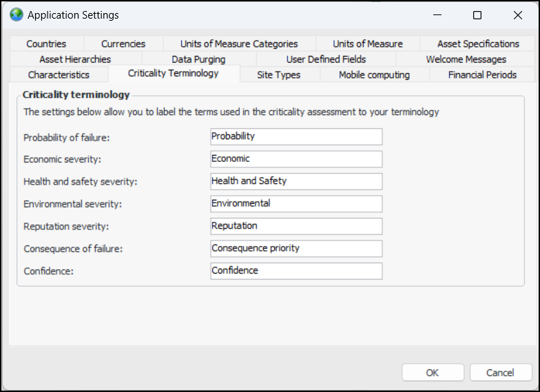
Task: Switch to User Defined Fields tab
Action: (x=326, y=59)
